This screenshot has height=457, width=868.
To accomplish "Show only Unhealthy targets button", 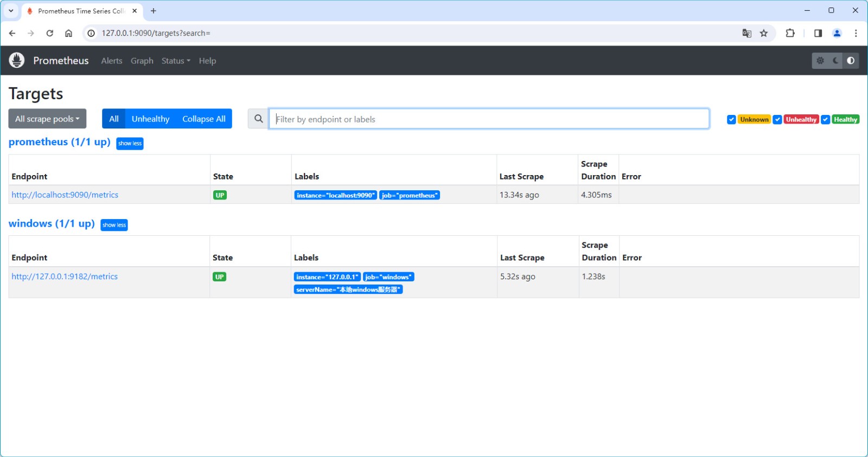I will click(x=150, y=119).
